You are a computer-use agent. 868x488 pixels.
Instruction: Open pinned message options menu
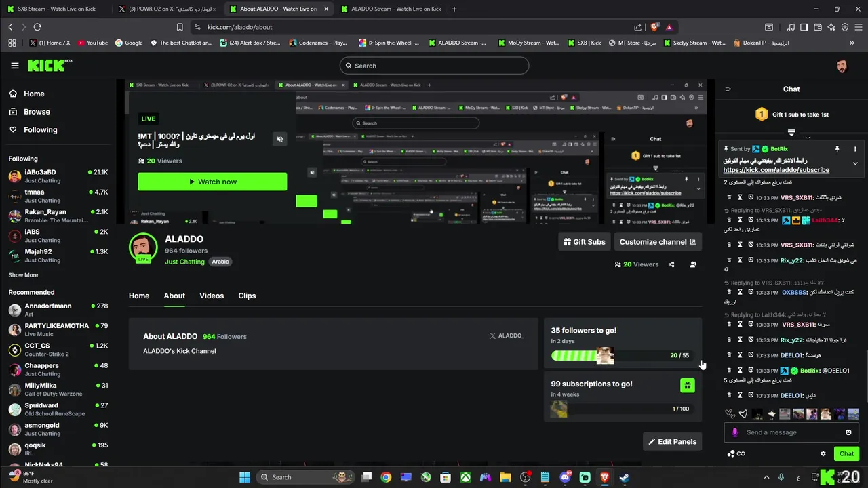tap(855, 148)
